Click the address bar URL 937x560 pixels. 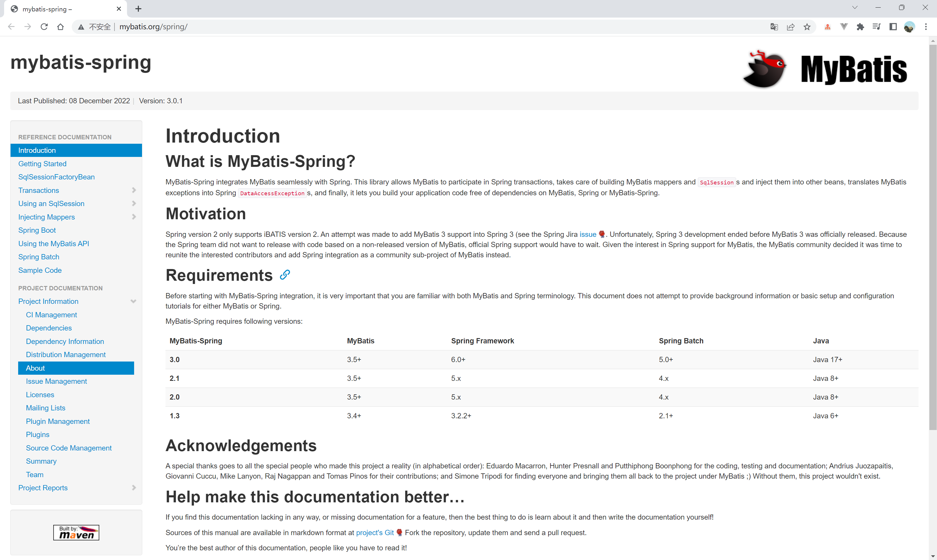point(153,27)
